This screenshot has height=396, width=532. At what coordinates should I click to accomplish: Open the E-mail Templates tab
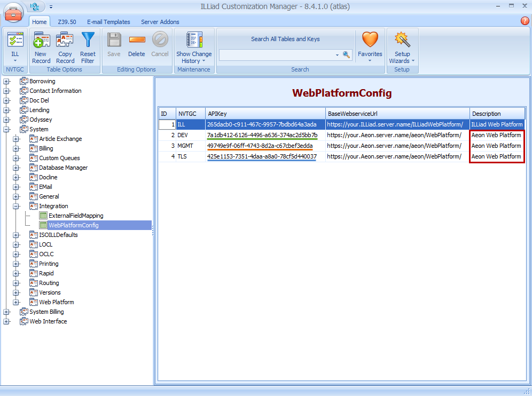[108, 22]
